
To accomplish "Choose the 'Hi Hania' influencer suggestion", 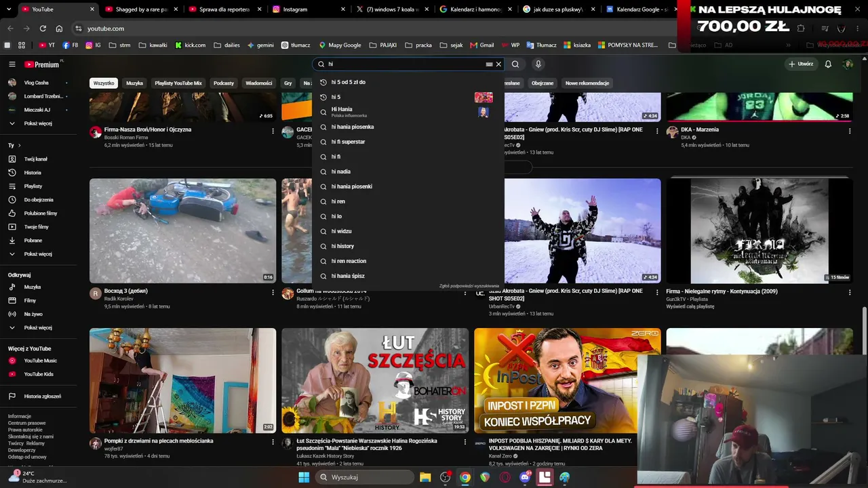I will click(407, 112).
